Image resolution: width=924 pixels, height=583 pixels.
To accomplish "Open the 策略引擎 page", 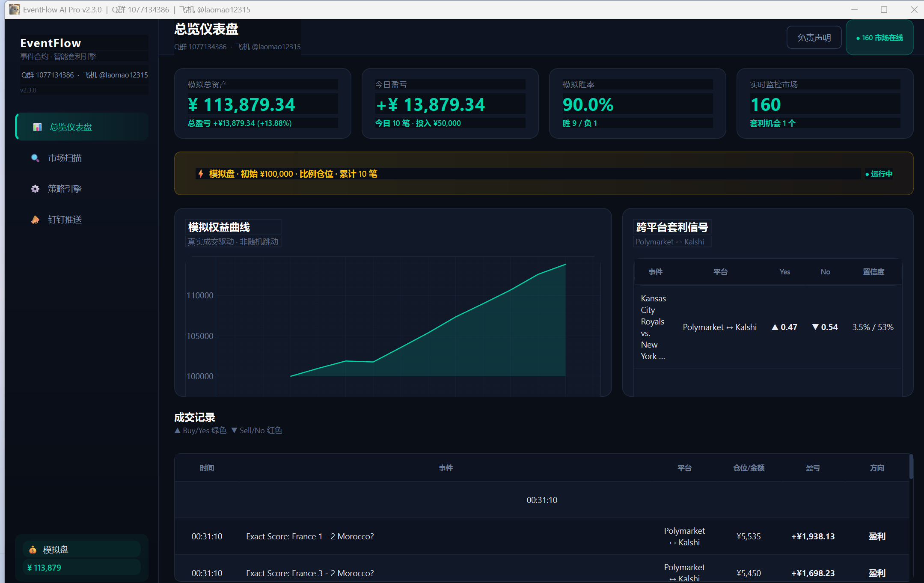I will 82,189.
